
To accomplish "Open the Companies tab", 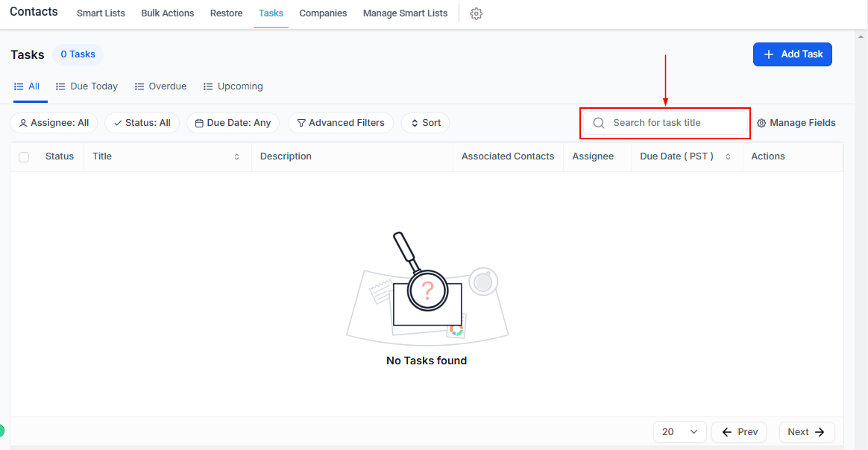I will click(x=323, y=13).
